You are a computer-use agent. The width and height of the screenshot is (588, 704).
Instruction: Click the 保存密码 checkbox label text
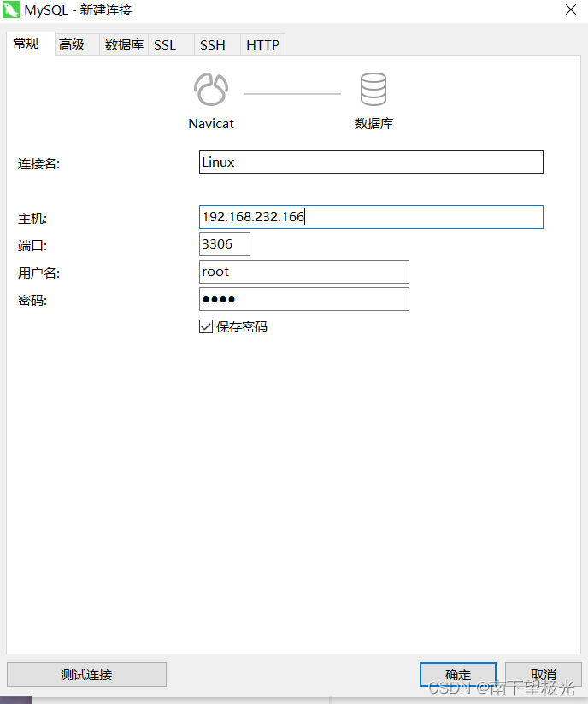pyautogui.click(x=242, y=327)
